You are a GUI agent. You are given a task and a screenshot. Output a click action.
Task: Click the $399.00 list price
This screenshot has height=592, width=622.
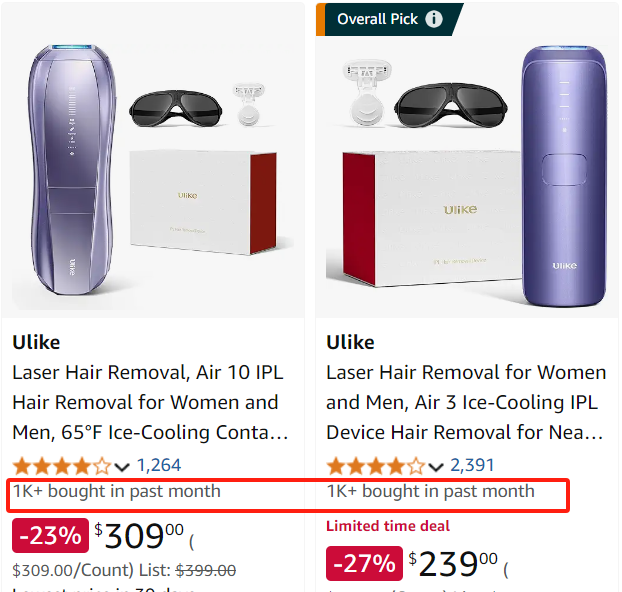206,571
